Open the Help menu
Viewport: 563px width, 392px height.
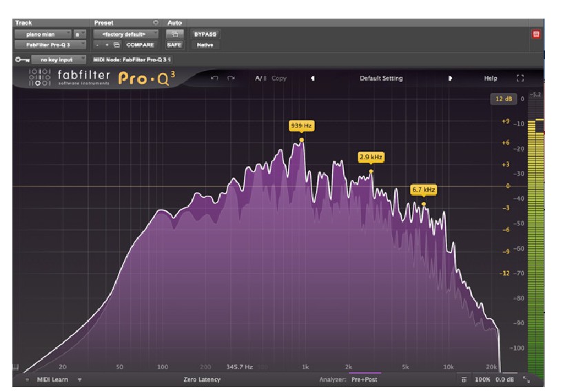coord(491,79)
